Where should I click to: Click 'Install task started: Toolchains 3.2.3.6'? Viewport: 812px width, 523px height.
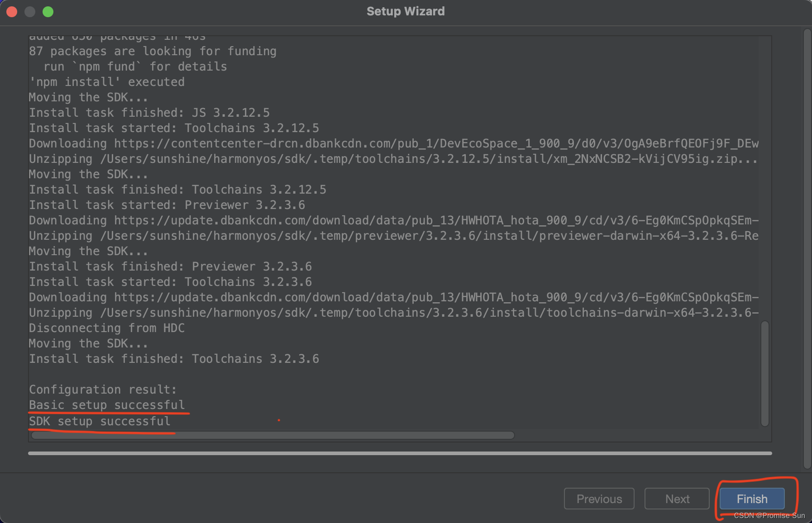pyautogui.click(x=171, y=282)
